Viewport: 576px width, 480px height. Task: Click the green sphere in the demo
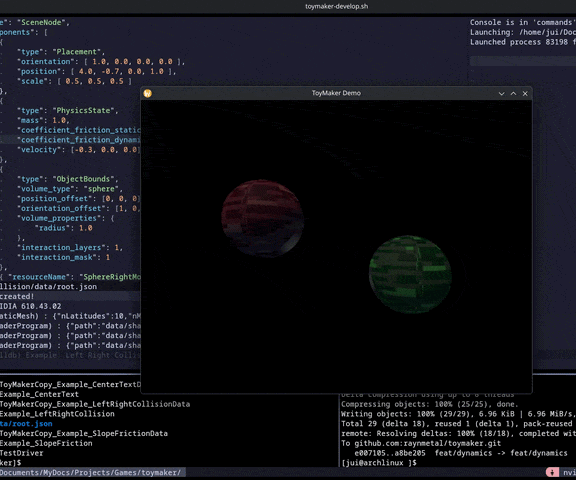[410, 275]
